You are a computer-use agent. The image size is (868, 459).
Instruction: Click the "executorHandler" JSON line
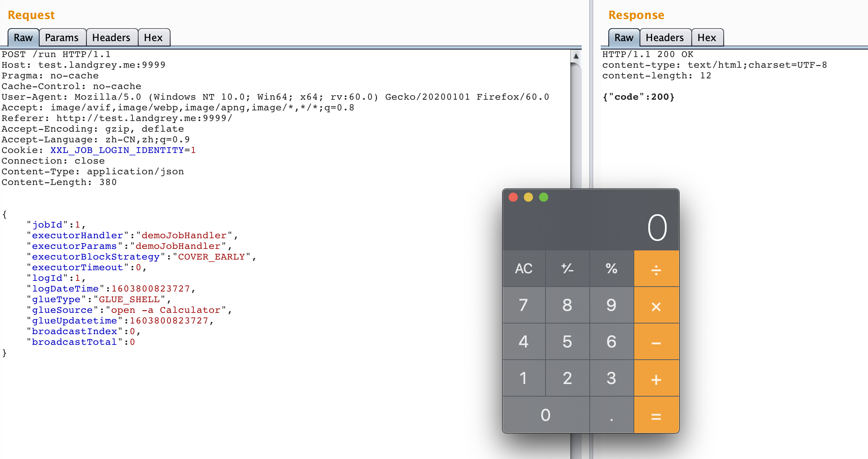coord(132,236)
